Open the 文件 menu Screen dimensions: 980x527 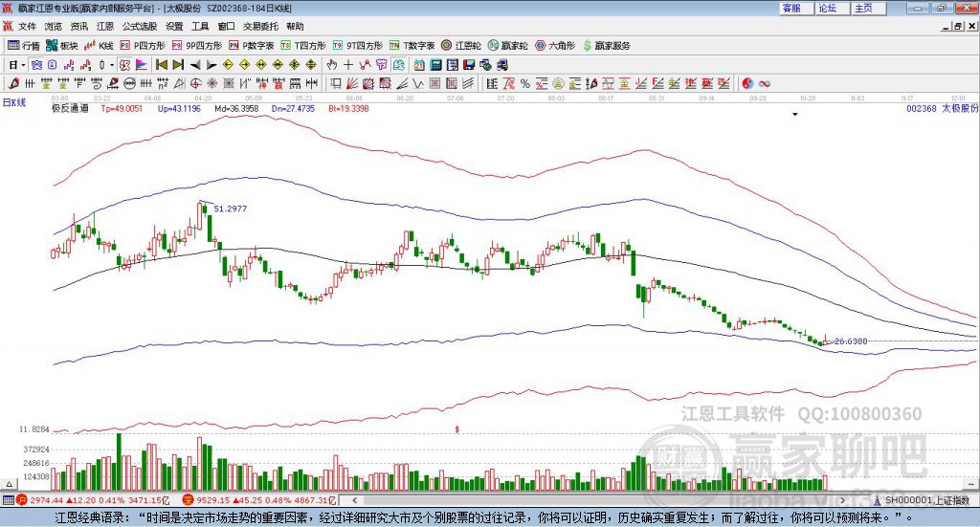point(27,26)
